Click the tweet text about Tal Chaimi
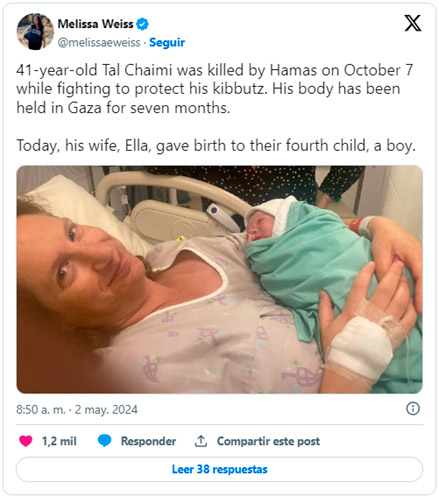This screenshot has height=497, width=439. point(215,89)
